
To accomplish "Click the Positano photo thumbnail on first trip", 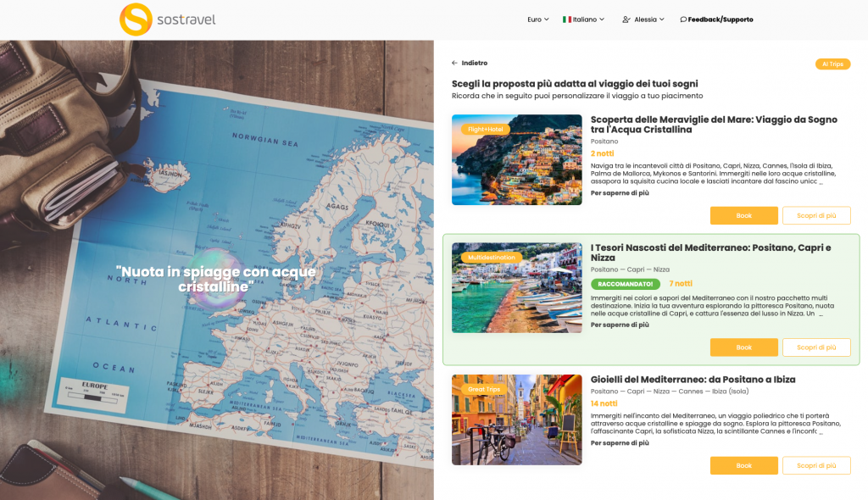I will click(x=516, y=160).
